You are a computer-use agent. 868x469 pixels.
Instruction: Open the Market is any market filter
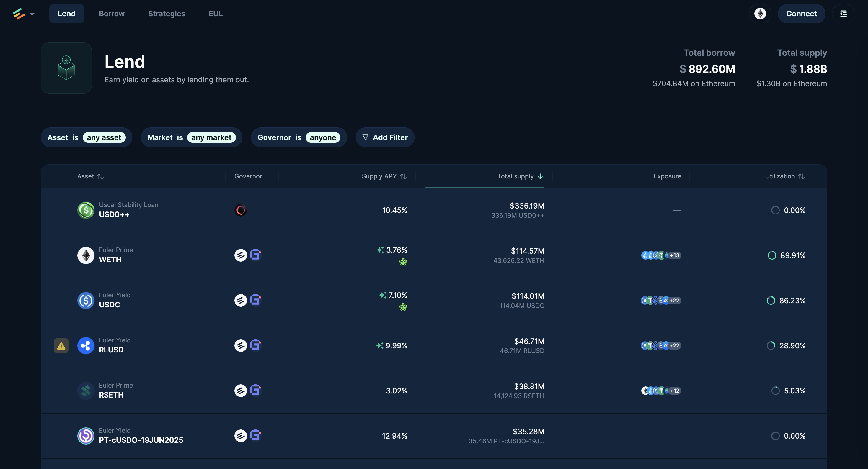(x=191, y=137)
